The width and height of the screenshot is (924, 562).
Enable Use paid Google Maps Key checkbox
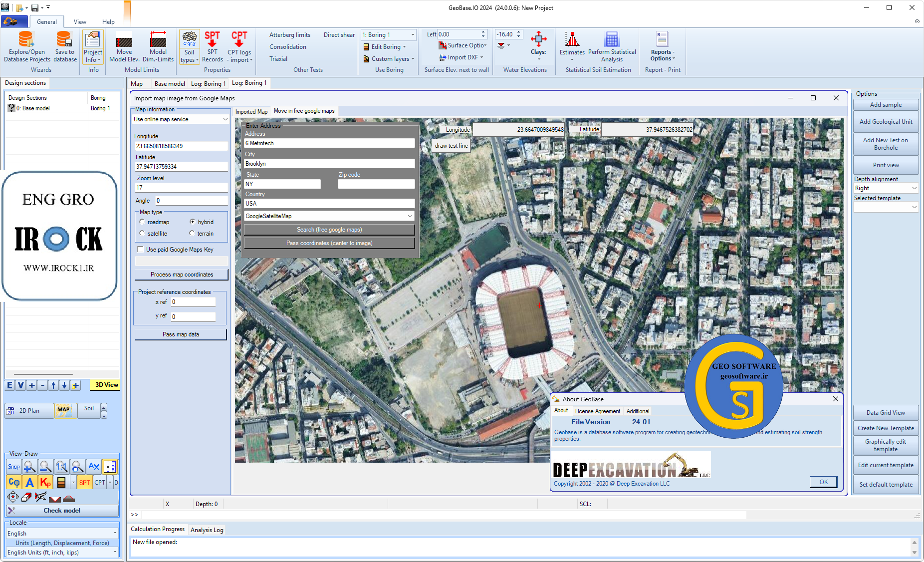[x=141, y=250]
